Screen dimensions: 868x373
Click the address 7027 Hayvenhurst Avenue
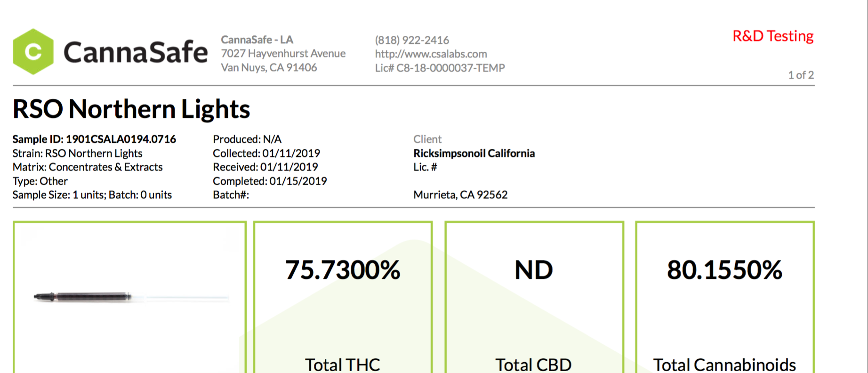point(283,53)
